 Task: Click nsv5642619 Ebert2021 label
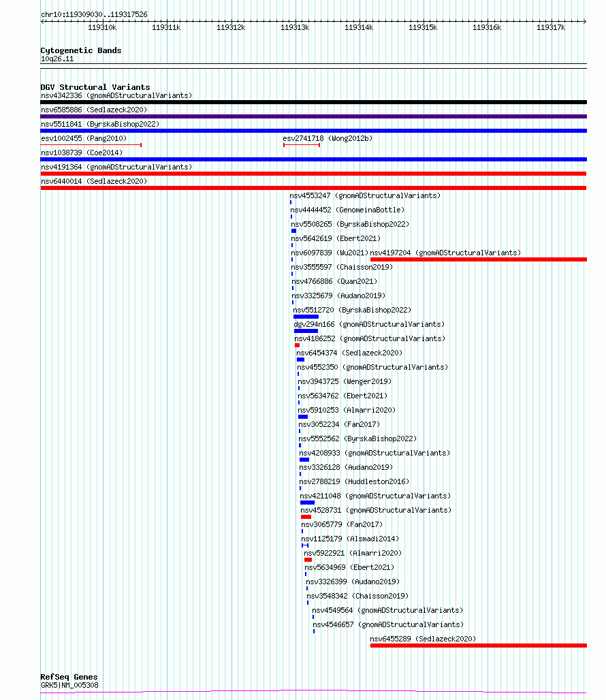pyautogui.click(x=336, y=238)
